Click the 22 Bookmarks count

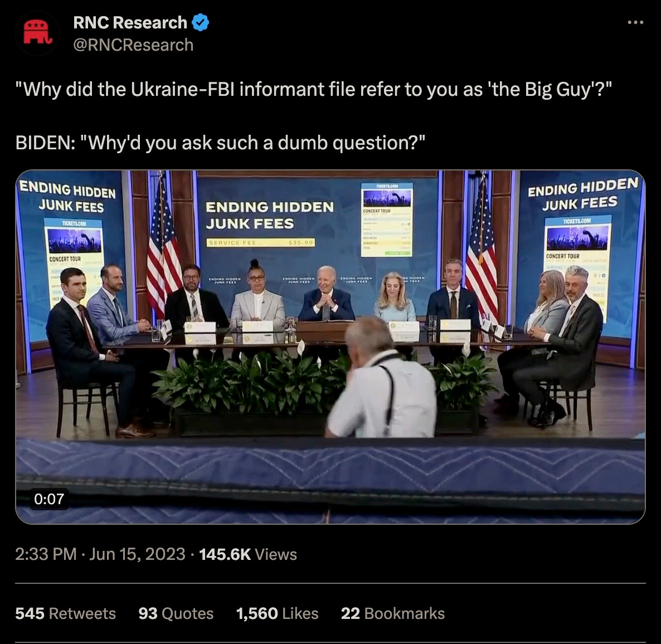pyautogui.click(x=392, y=613)
